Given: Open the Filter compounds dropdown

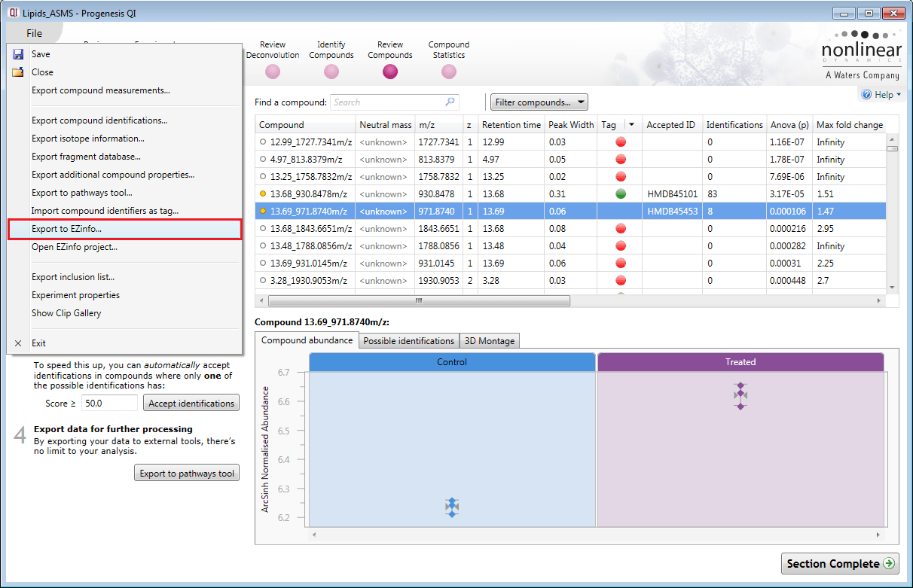Looking at the screenshot, I should (x=539, y=102).
